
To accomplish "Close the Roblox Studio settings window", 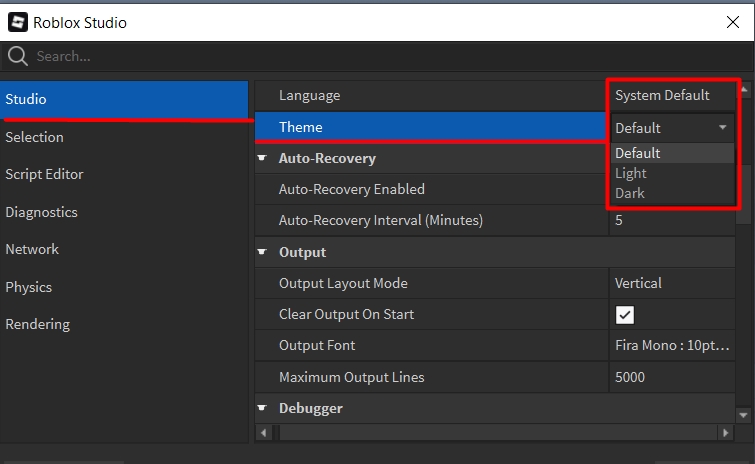I will pos(733,22).
